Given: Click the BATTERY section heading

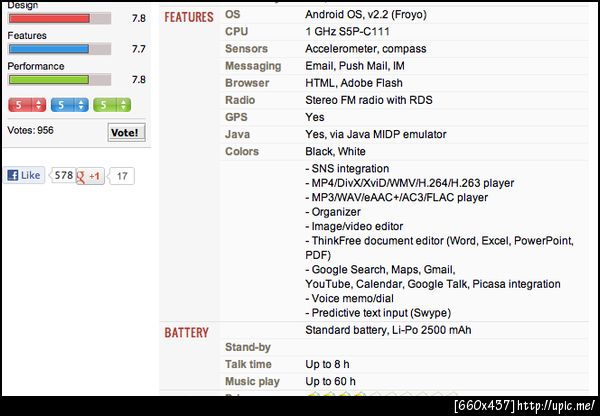Looking at the screenshot, I should click(186, 332).
